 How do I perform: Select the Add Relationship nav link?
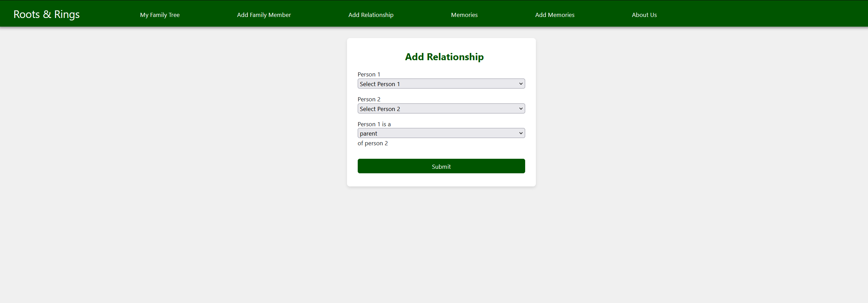click(371, 15)
